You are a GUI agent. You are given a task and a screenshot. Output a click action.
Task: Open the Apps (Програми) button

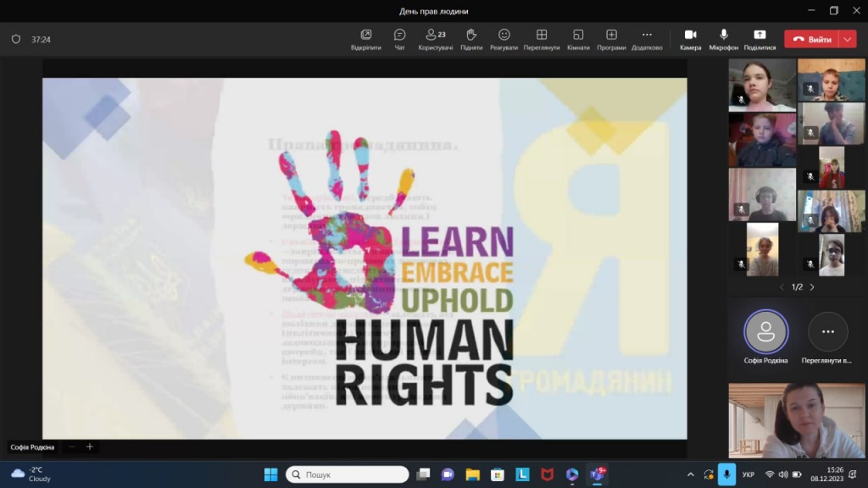[611, 39]
